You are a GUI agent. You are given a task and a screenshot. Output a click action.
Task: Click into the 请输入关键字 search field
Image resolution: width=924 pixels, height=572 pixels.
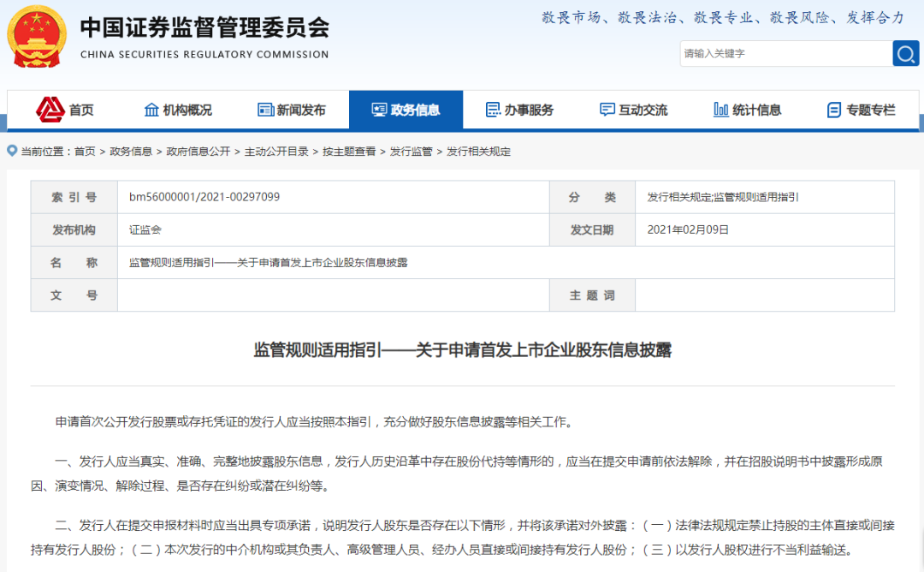click(786, 54)
